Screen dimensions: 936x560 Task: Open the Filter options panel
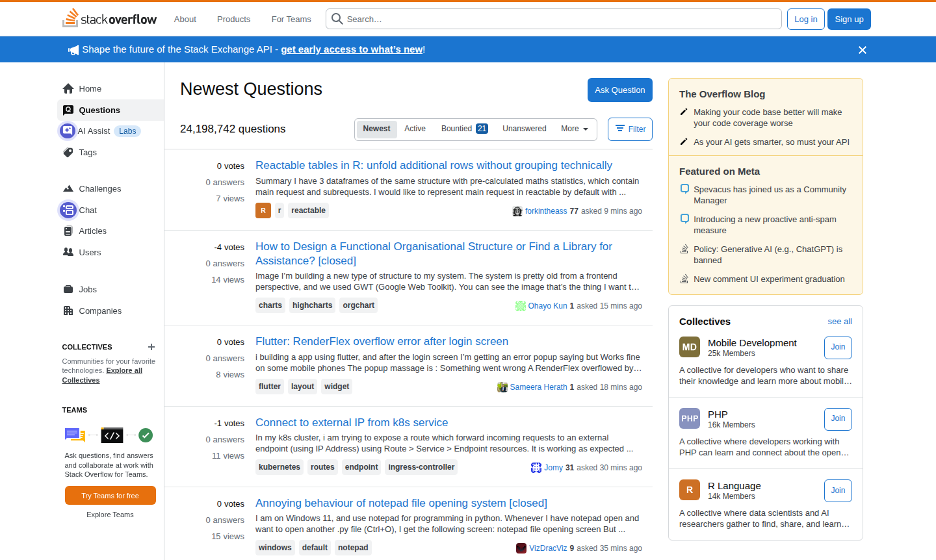(630, 129)
